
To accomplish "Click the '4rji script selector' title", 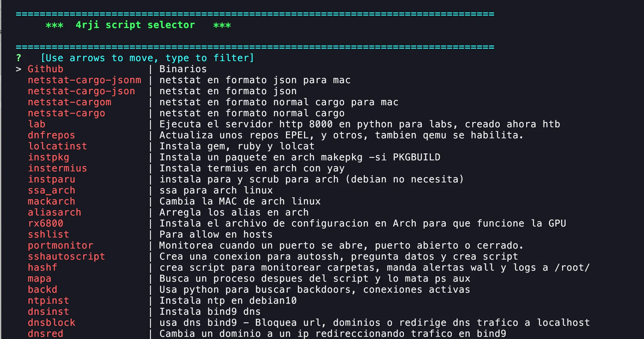I will (x=135, y=25).
